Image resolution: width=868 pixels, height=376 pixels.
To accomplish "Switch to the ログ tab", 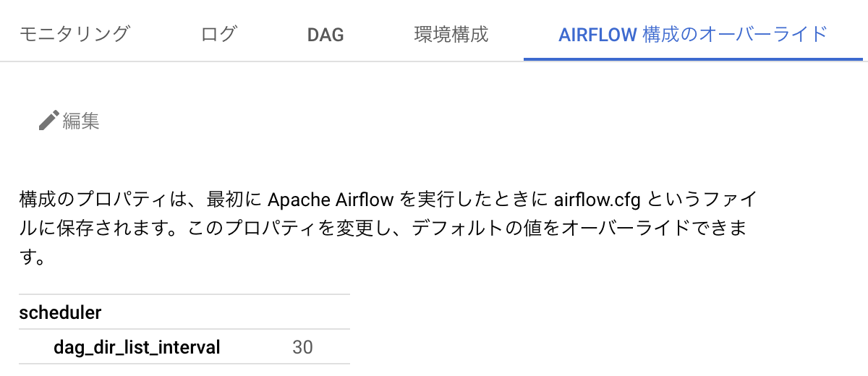I will (219, 34).
